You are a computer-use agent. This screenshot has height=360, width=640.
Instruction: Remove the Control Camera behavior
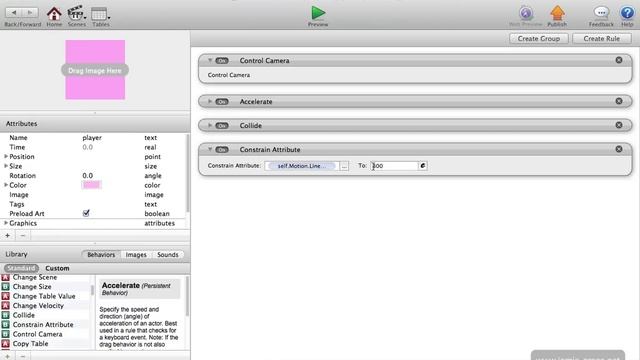click(x=619, y=60)
